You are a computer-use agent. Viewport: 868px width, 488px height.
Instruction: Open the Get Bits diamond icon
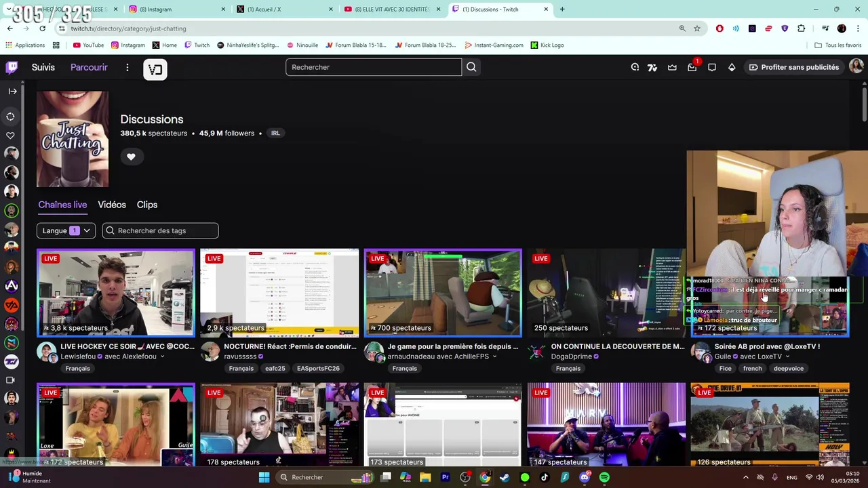click(732, 67)
